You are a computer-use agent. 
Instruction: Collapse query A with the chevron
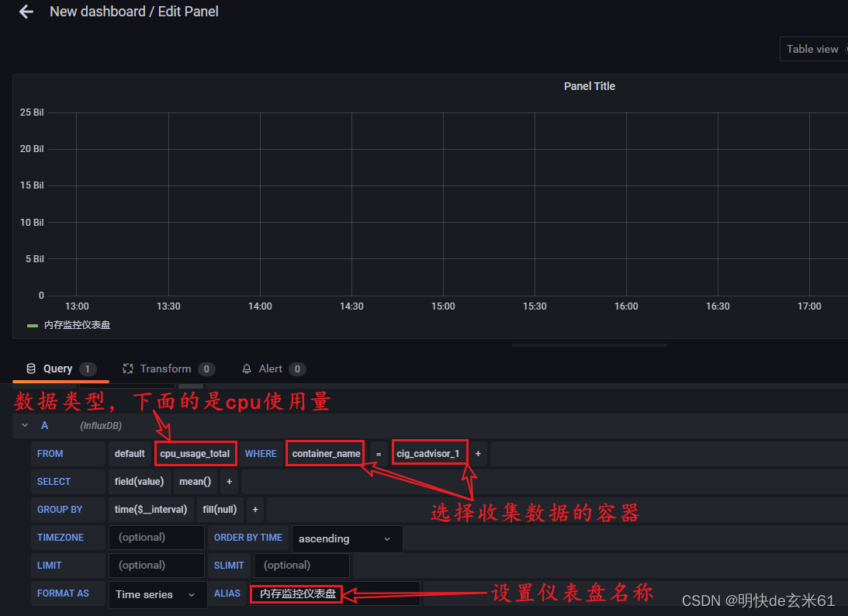(25, 425)
